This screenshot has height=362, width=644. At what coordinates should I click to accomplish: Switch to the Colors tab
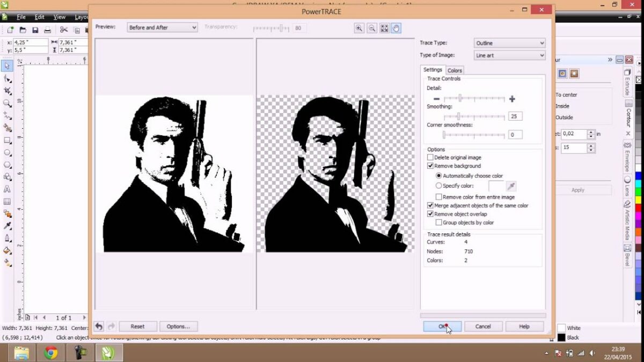[x=454, y=70]
